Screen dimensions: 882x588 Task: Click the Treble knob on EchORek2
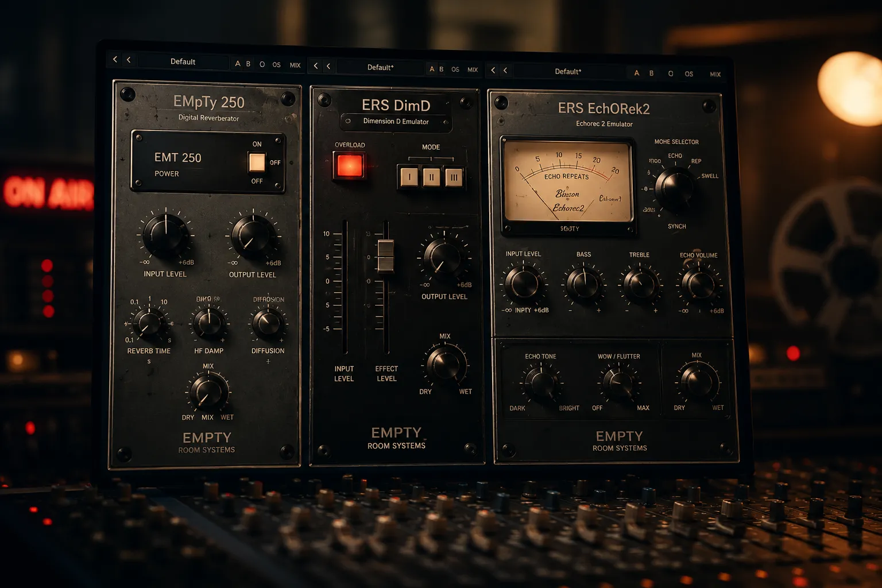click(640, 284)
